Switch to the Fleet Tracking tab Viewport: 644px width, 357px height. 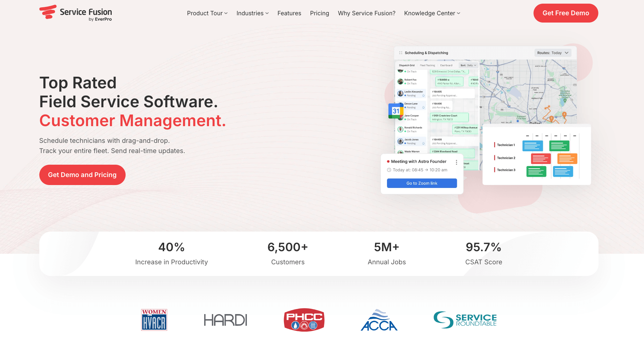(x=428, y=65)
